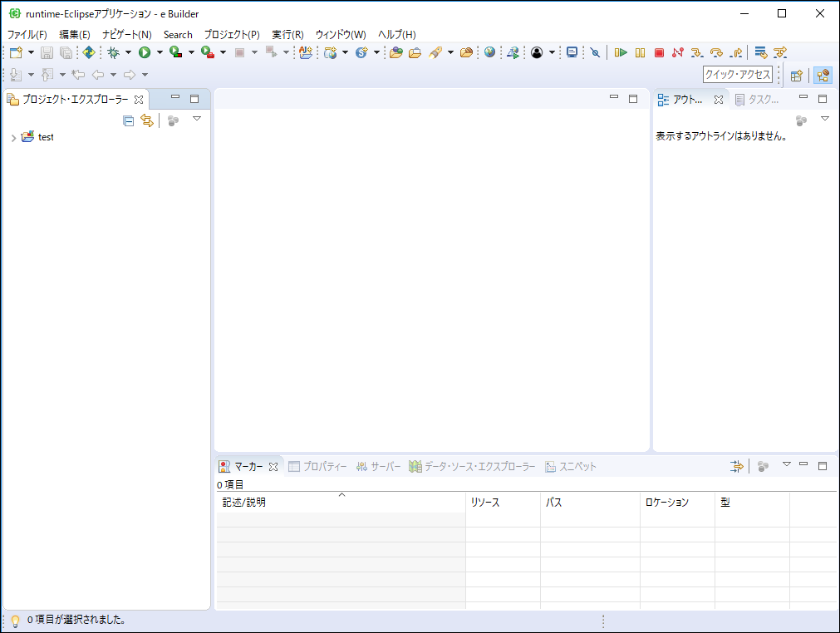The width and height of the screenshot is (840, 633).
Task: Switch to the サーバー tab
Action: tap(379, 467)
